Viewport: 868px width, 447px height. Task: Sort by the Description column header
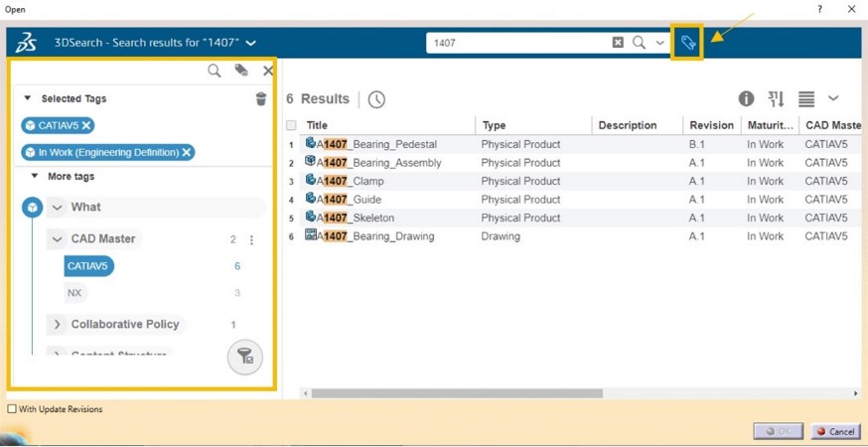[x=628, y=125]
